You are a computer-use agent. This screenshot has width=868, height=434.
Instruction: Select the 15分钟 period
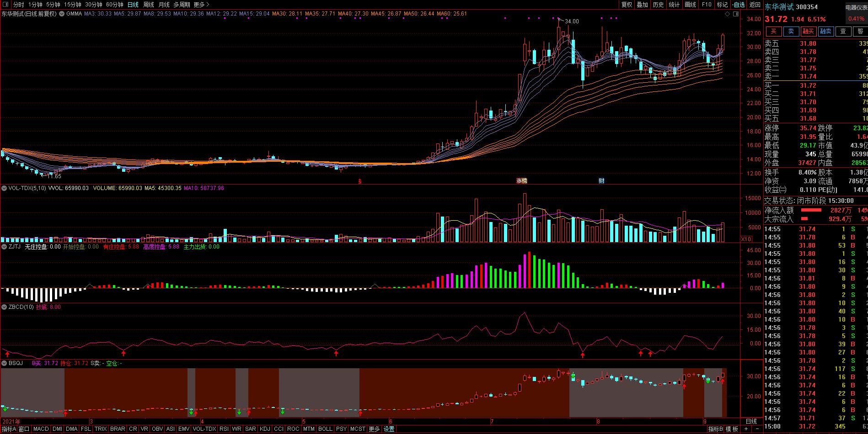[72, 5]
